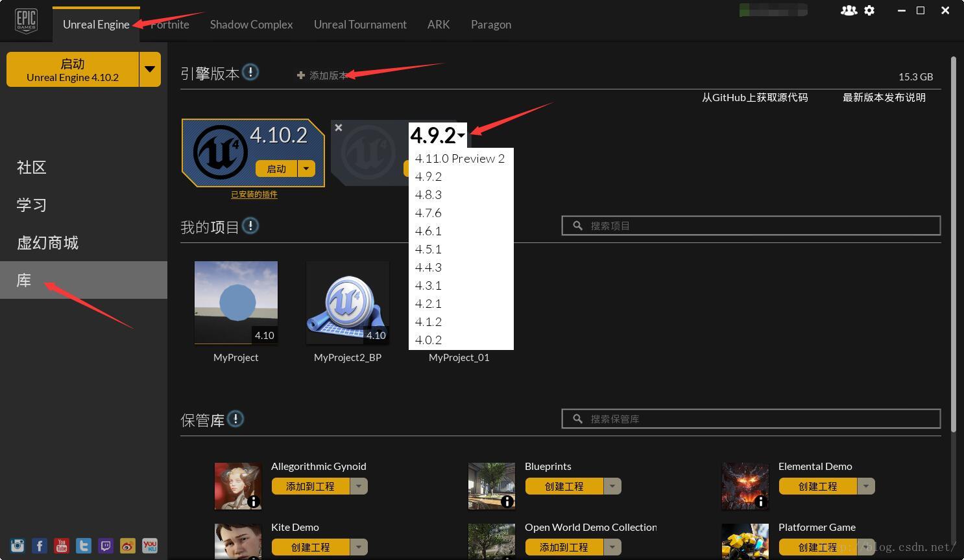
Task: Expand Elemental Demo 创建工程 dropdown arrow
Action: click(866, 486)
